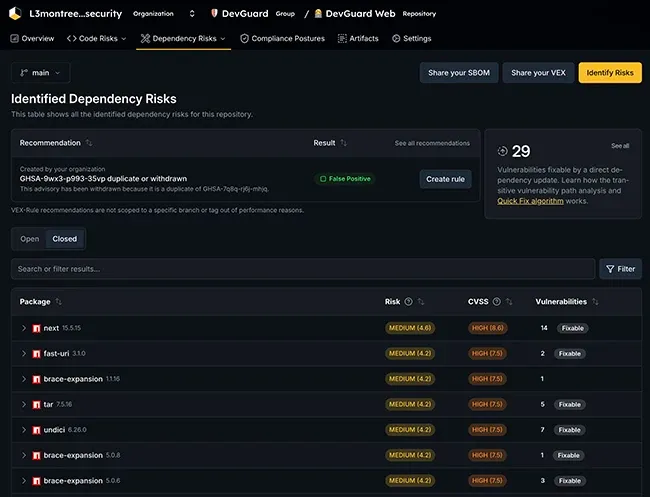The height and width of the screenshot is (497, 650).
Task: Open the Code Risks tab
Action: click(x=96, y=39)
